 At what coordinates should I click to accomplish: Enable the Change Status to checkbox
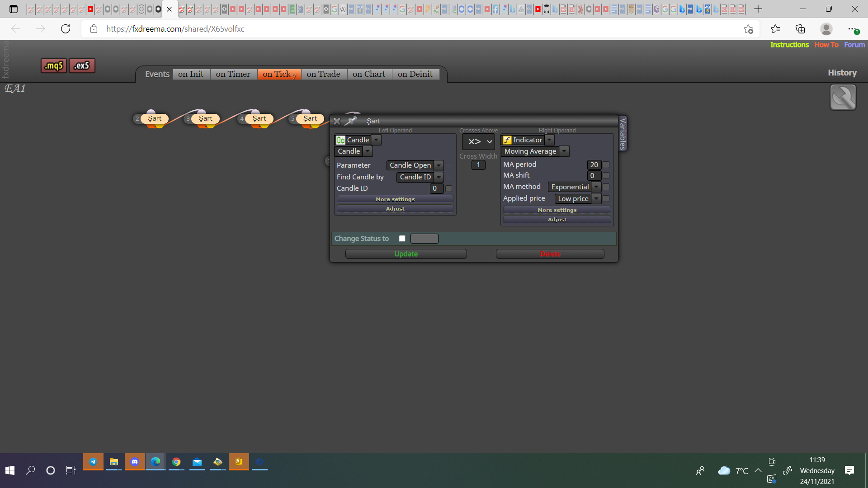point(402,239)
